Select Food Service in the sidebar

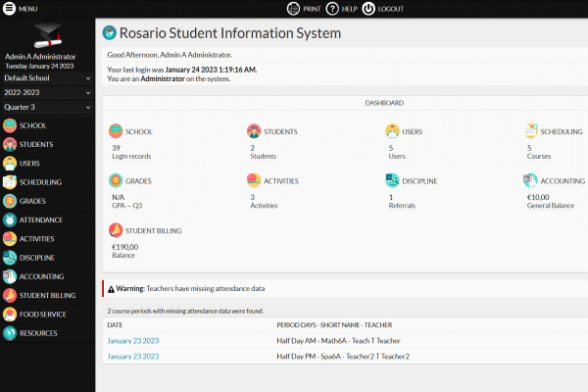coord(42,315)
